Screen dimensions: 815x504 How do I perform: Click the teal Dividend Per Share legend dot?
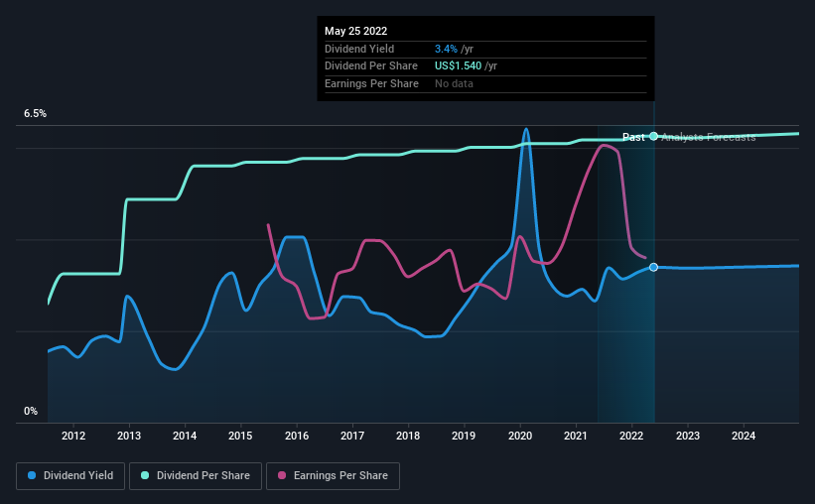pyautogui.click(x=145, y=475)
